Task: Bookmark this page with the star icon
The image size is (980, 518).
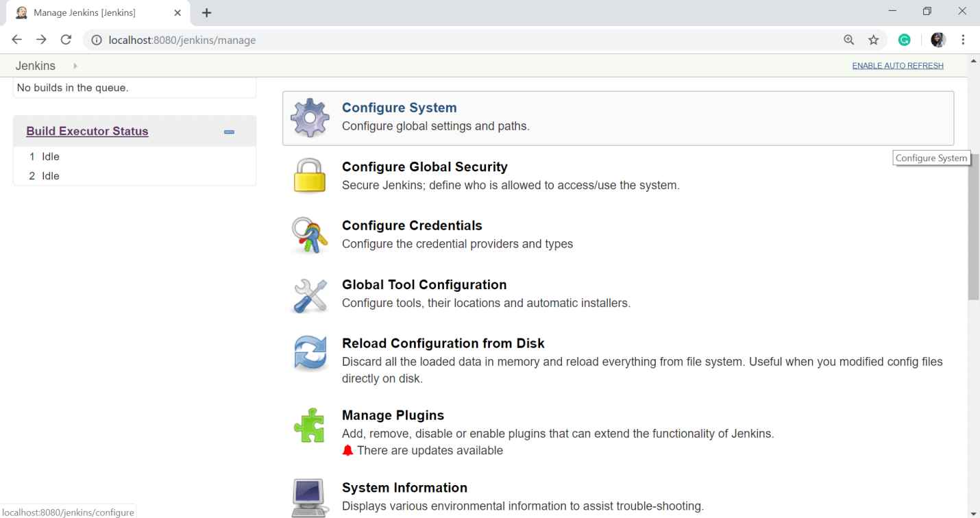Action: coord(874,40)
